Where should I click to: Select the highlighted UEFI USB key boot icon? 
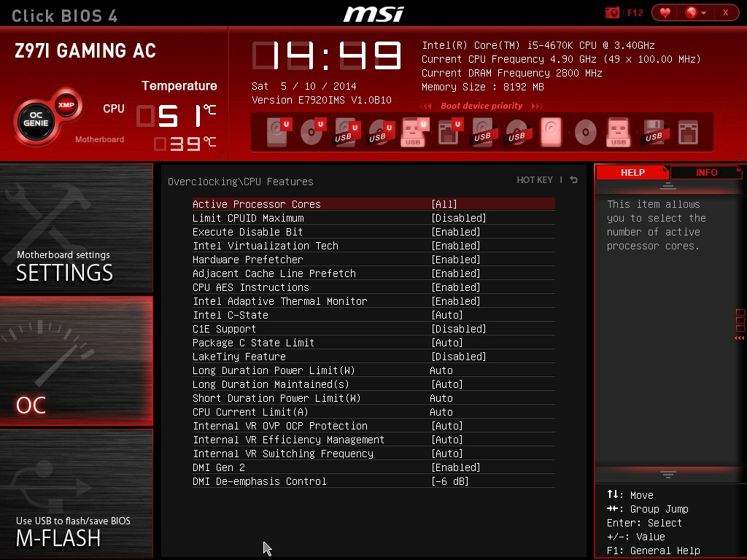(414, 132)
